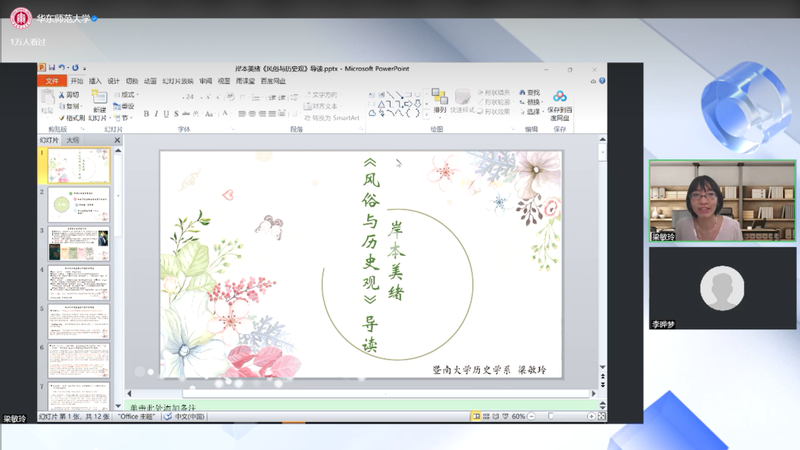Viewport: 800px width, 450px height.
Task: Click Save to Baidu Netdisk icon
Action: pyautogui.click(x=560, y=98)
